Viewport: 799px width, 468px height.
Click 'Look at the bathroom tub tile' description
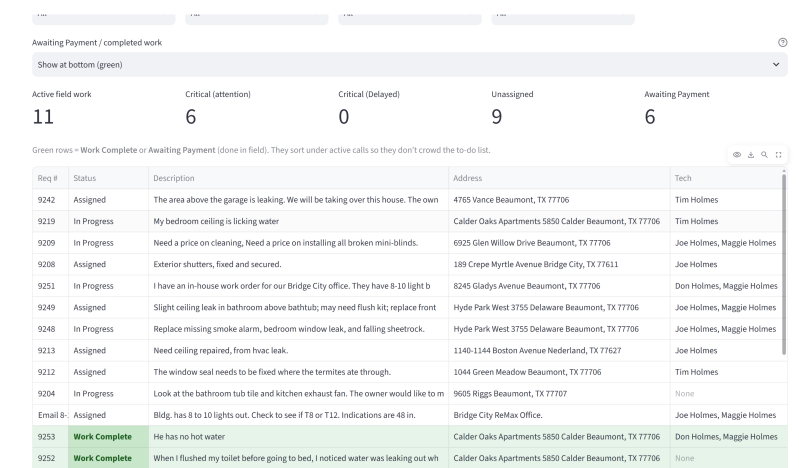coord(299,394)
